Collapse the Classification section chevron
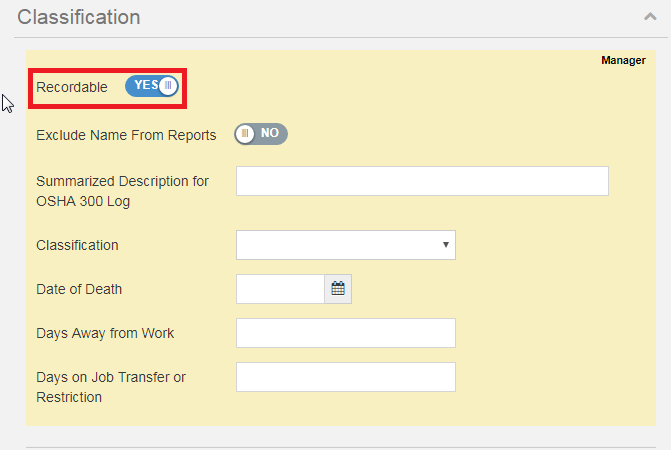The height and width of the screenshot is (450, 671). (x=649, y=17)
